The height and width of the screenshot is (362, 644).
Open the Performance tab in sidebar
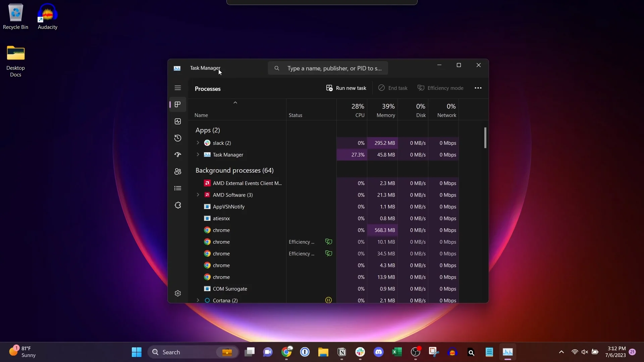click(x=178, y=121)
